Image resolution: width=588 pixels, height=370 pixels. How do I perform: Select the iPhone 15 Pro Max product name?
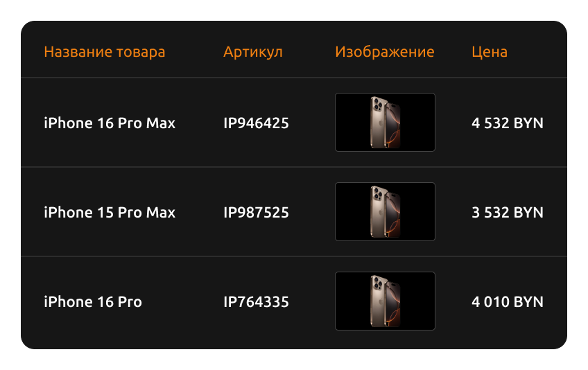click(x=110, y=213)
